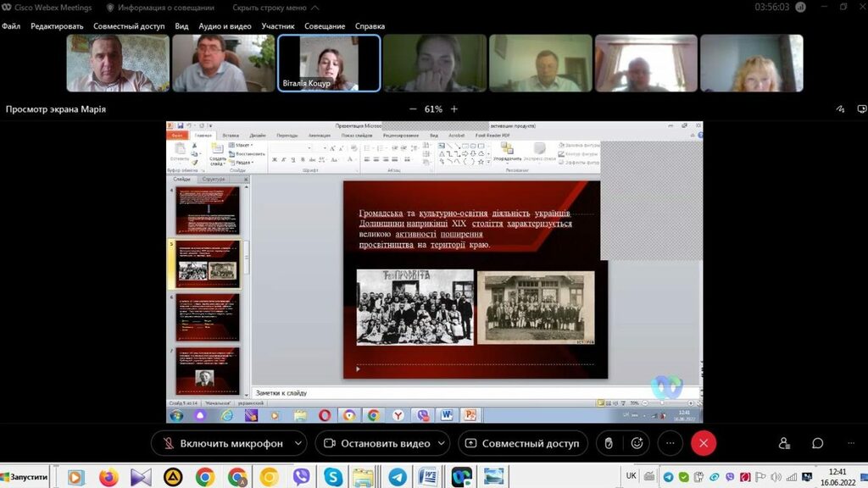The image size is (868, 488).
Task: Click the Совместный доступ share button
Action: 522,443
